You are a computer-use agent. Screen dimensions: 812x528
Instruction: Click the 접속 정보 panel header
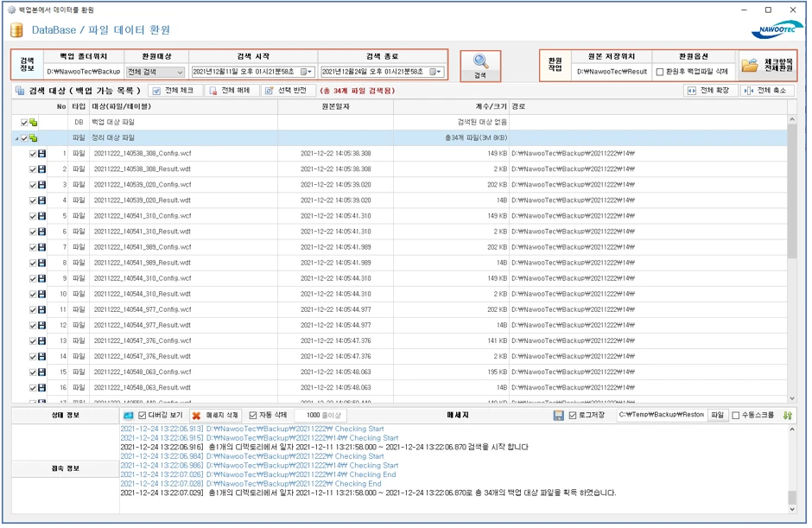tap(66, 468)
